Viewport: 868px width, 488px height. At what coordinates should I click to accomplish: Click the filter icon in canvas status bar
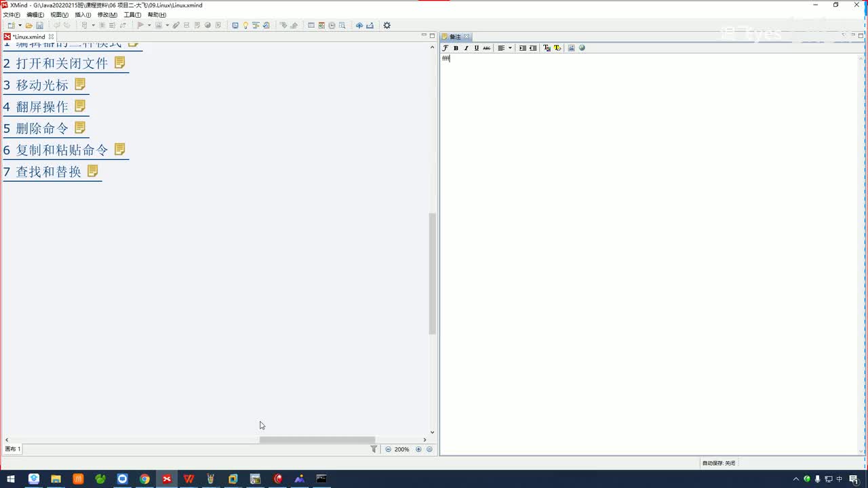point(374,449)
